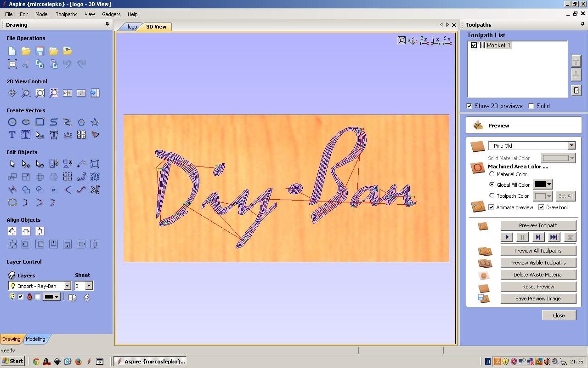This screenshot has width=588, height=368.
Task: Open the Scissors trim tool in Edit Objects
Action: (95, 190)
